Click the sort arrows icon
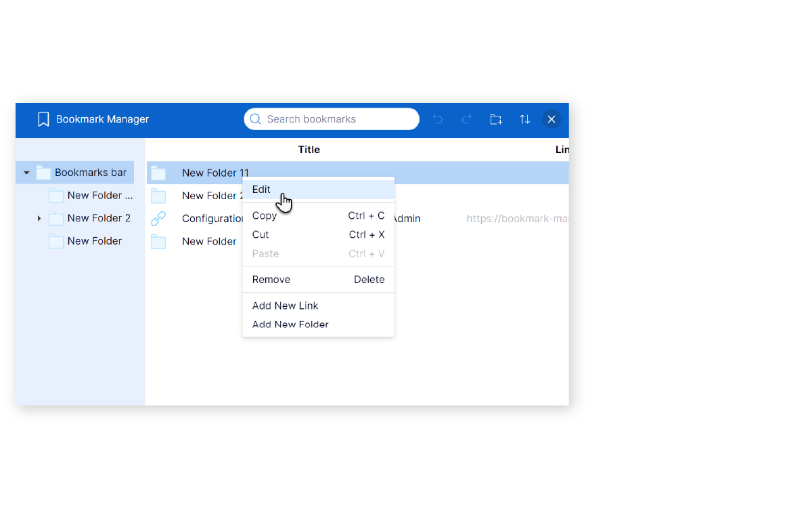Image resolution: width=812 pixels, height=508 pixels. 524,119
